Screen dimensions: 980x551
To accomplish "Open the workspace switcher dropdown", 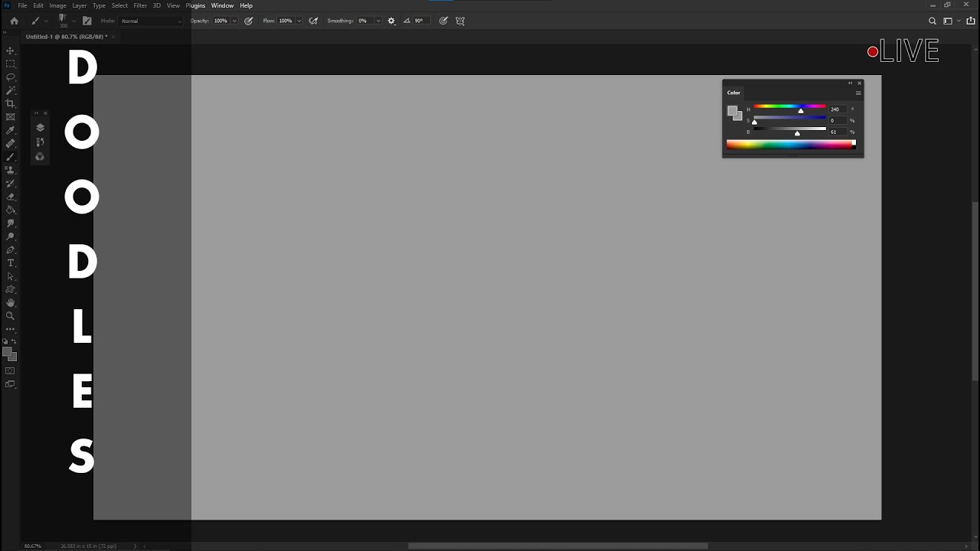I will pos(950,21).
